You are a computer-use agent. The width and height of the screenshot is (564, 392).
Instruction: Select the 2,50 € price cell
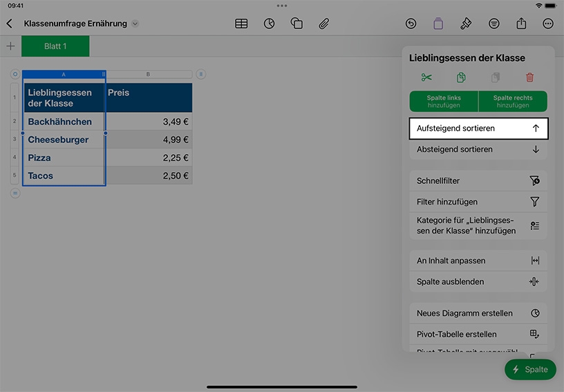pos(149,176)
